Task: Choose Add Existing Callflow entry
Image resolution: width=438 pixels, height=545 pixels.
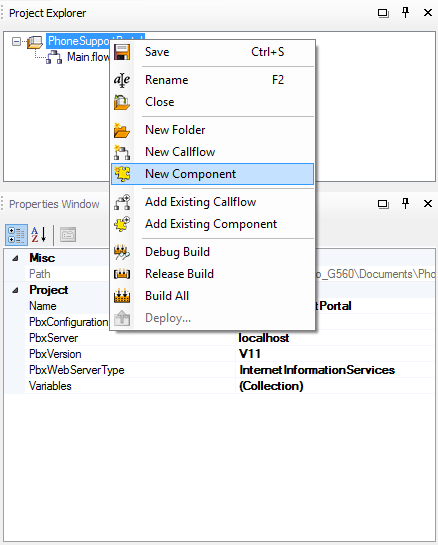Action: click(x=212, y=202)
